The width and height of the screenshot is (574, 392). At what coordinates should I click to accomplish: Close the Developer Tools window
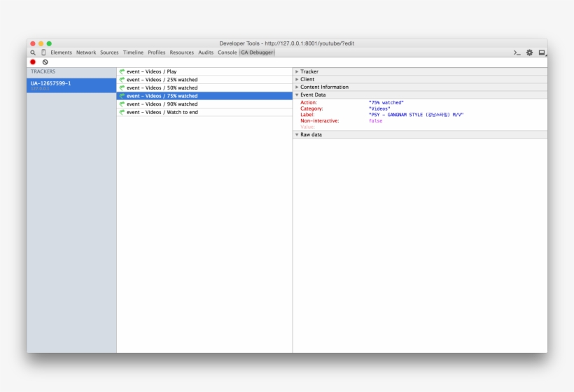click(x=33, y=43)
